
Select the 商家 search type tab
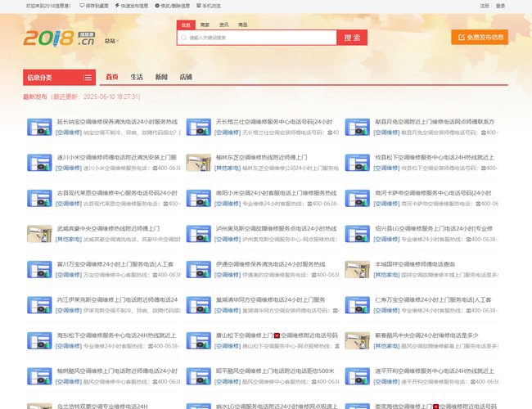click(x=205, y=25)
